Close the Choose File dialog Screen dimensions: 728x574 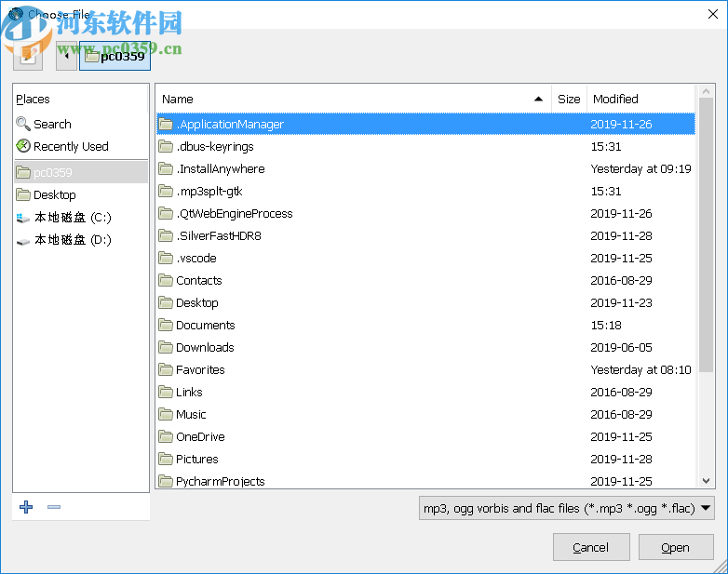(x=713, y=14)
